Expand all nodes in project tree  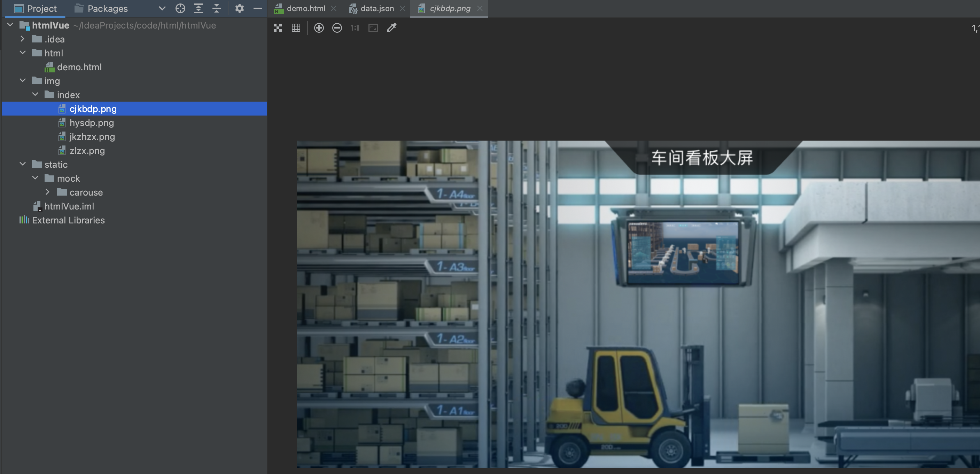198,8
